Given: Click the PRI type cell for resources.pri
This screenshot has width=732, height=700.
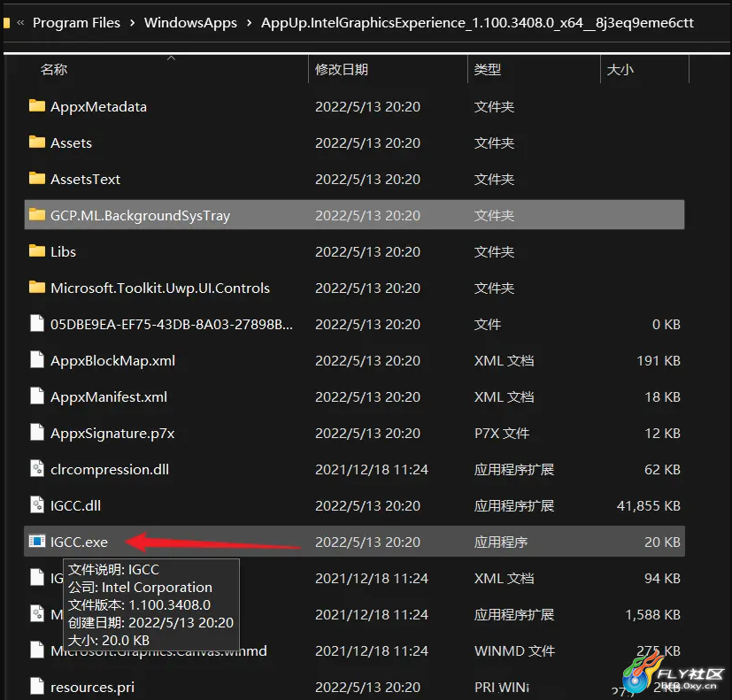Looking at the screenshot, I should pyautogui.click(x=502, y=688).
